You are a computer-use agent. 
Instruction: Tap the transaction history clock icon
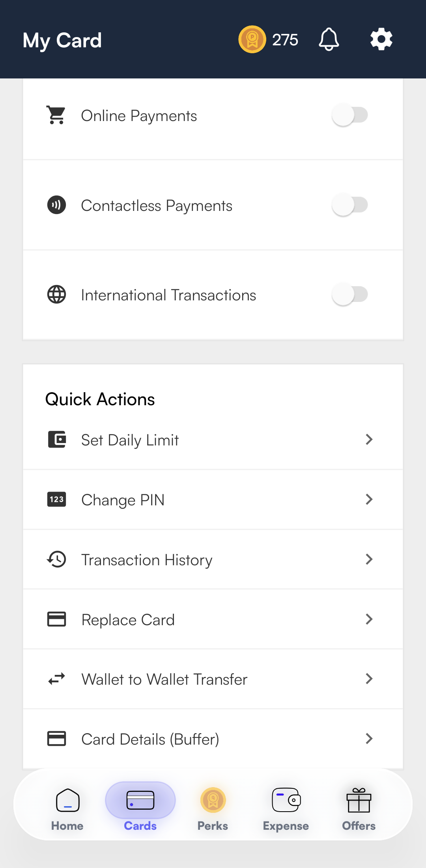click(x=56, y=559)
